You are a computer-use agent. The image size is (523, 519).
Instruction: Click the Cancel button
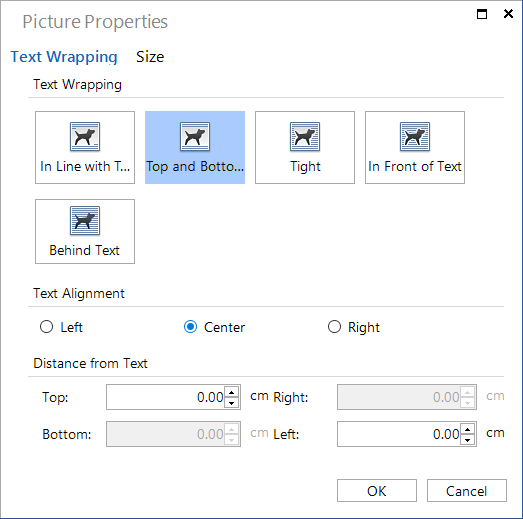point(467,491)
